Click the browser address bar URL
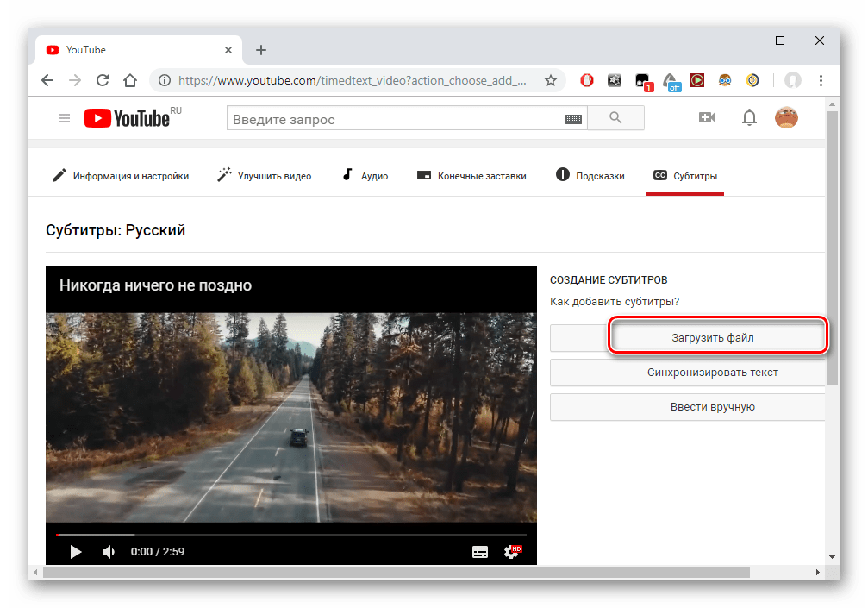 click(x=352, y=81)
